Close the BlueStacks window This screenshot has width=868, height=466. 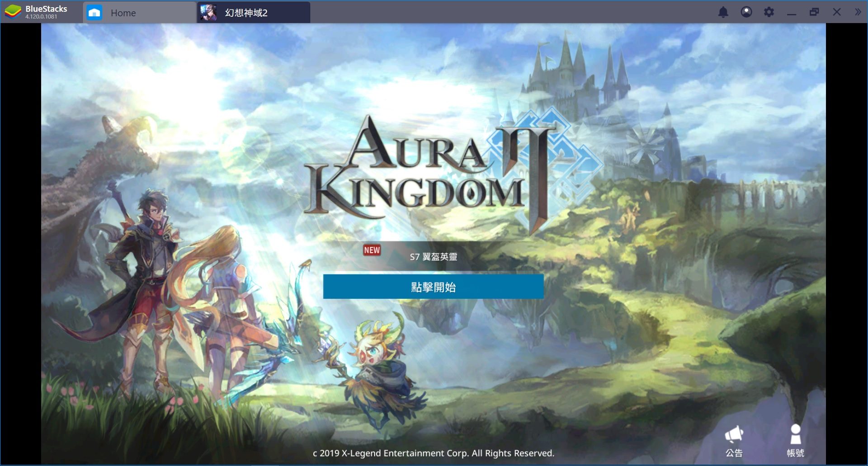pos(837,12)
